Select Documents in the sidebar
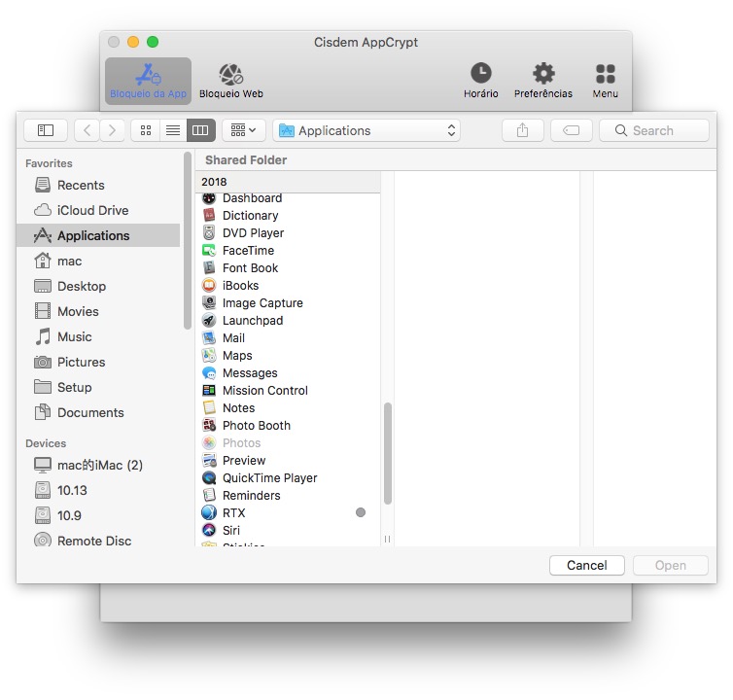Viewport: 733px width, 700px height. click(99, 412)
